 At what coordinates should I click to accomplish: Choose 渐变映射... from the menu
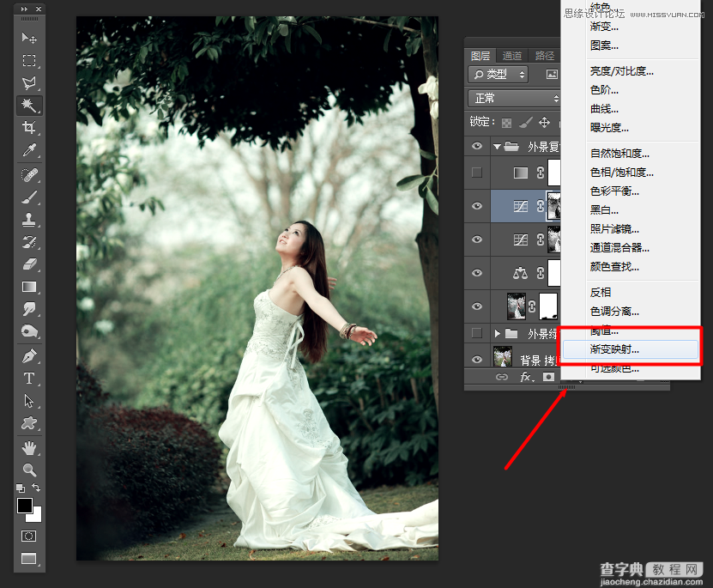pyautogui.click(x=631, y=349)
